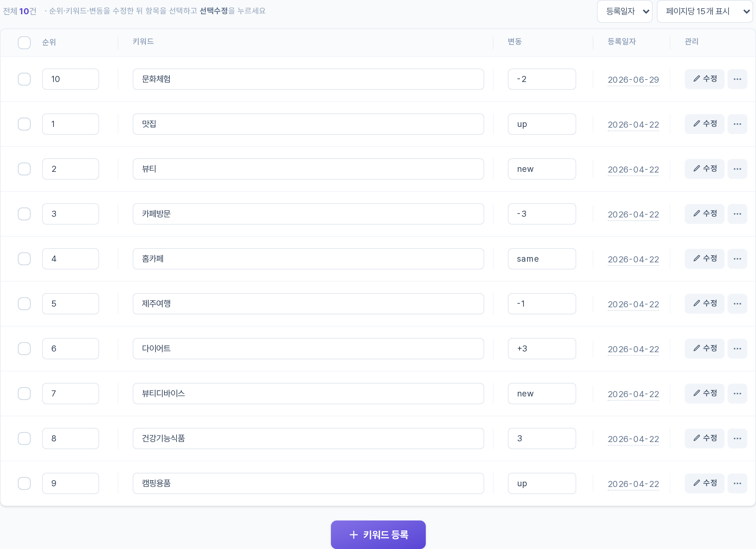Open more options for 맛집 row
756x549 pixels.
[x=737, y=124]
